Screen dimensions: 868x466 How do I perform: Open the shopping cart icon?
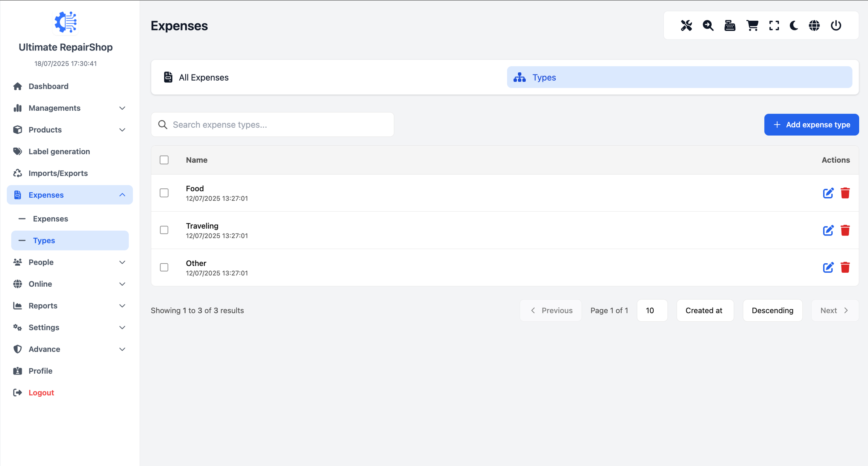click(752, 26)
